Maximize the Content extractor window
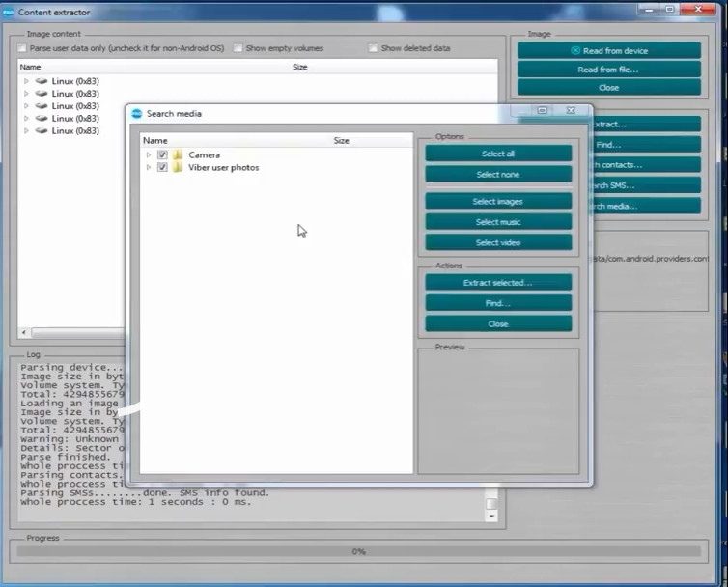728x587 pixels. 669,9
